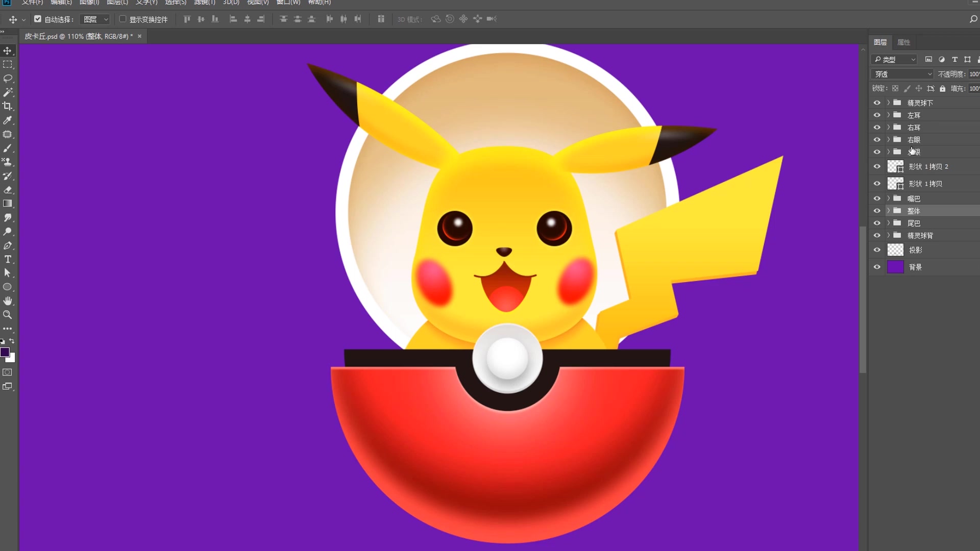Open the Edit Toolbar three-dots menu
This screenshot has height=551, width=980.
[x=8, y=329]
